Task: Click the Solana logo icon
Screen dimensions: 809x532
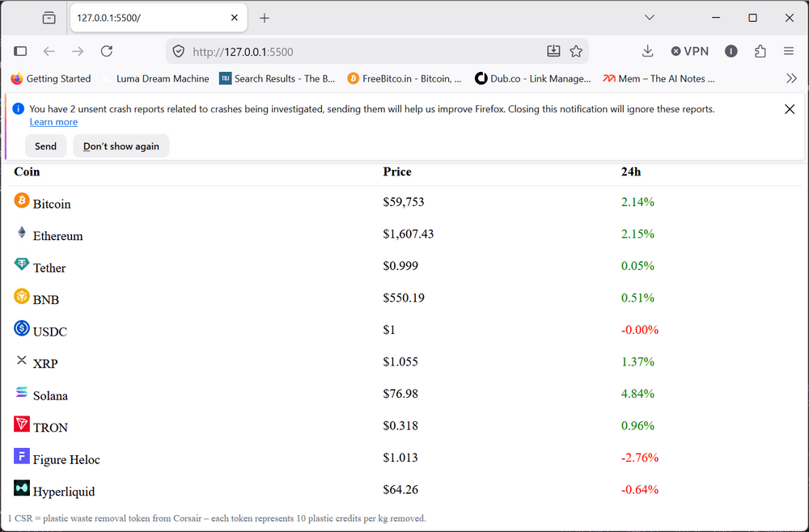Action: tap(22, 392)
